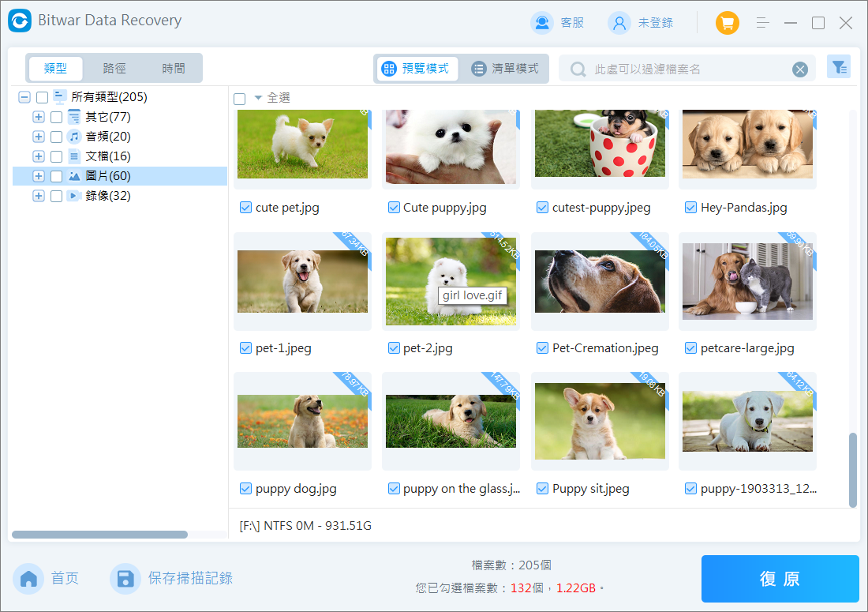Screen dimensions: 868x612
Task: Expand the 音頻(20) tree node
Action: (38, 137)
